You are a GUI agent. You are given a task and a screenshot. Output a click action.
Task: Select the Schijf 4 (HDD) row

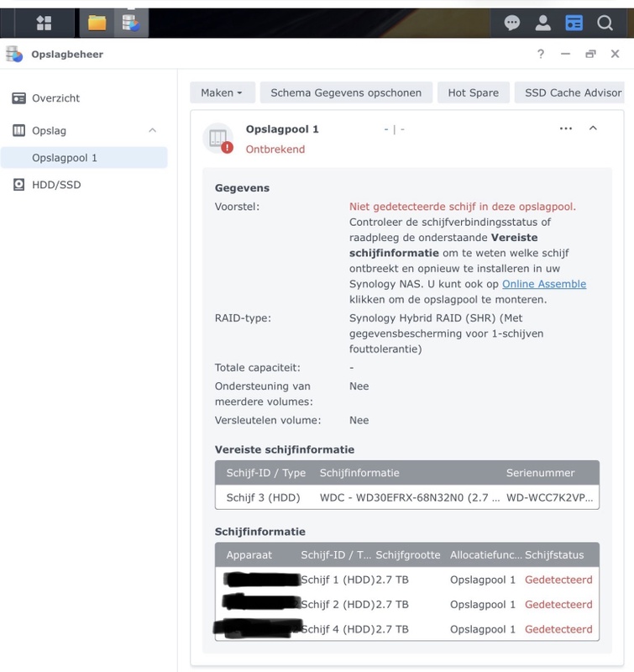(x=407, y=629)
